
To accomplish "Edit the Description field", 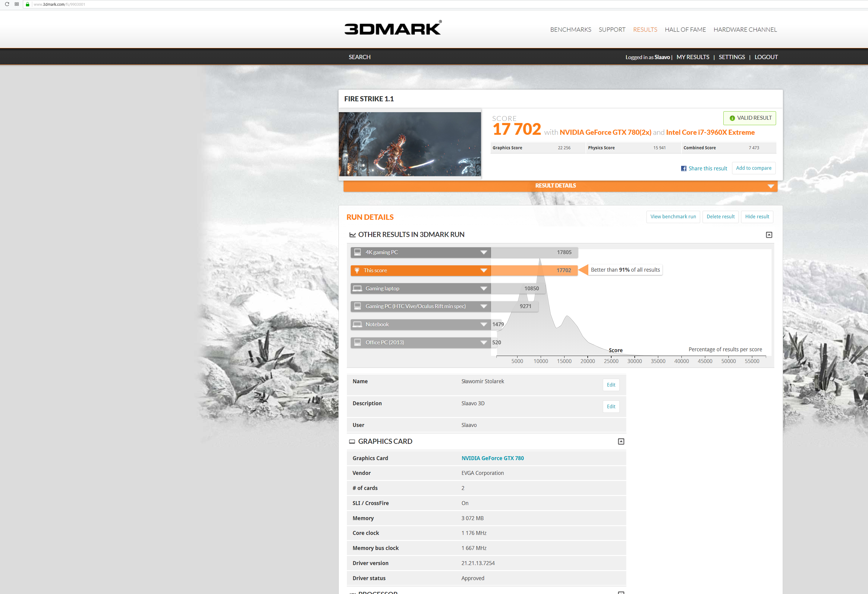I will 611,406.
